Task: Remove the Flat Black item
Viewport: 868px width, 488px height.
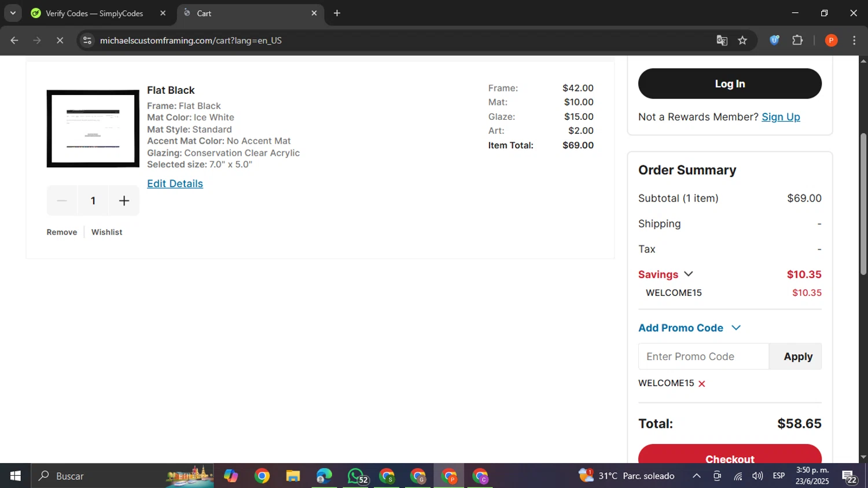Action: click(x=62, y=232)
